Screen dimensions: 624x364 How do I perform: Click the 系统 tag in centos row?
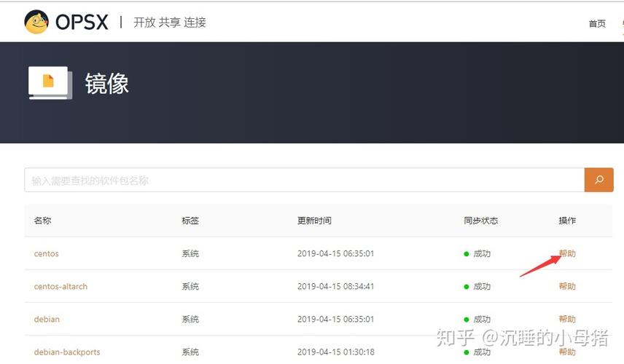click(x=190, y=253)
